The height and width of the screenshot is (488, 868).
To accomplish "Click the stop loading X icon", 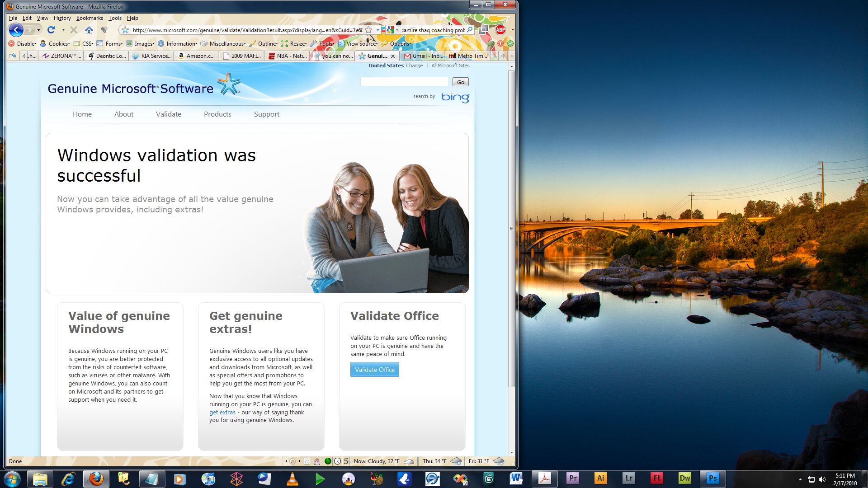I will pyautogui.click(x=74, y=30).
